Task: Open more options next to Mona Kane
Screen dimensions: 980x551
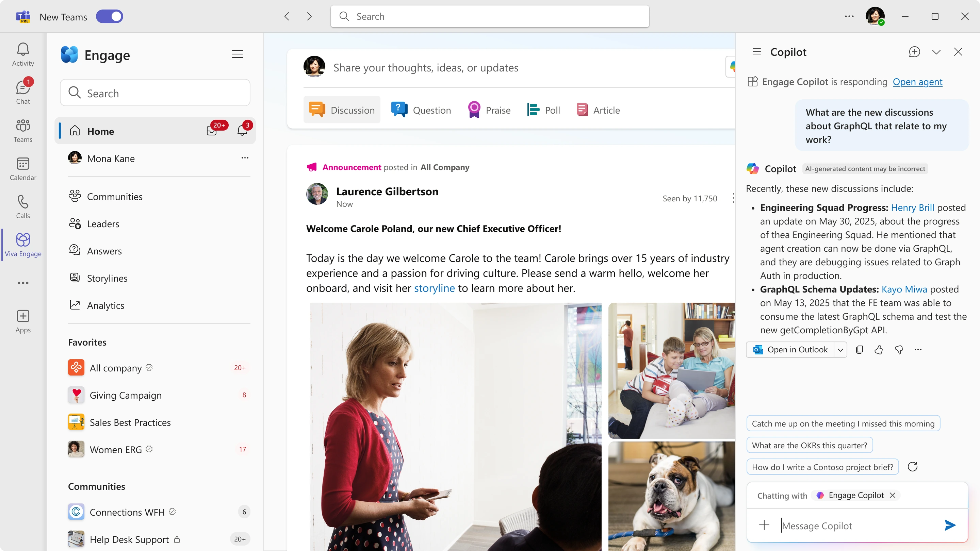Action: pyautogui.click(x=245, y=158)
